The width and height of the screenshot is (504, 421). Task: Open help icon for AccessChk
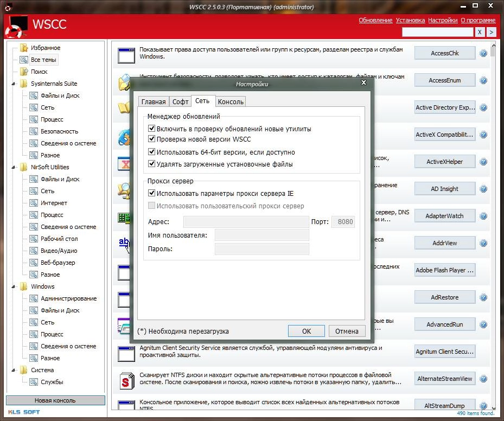[483, 53]
